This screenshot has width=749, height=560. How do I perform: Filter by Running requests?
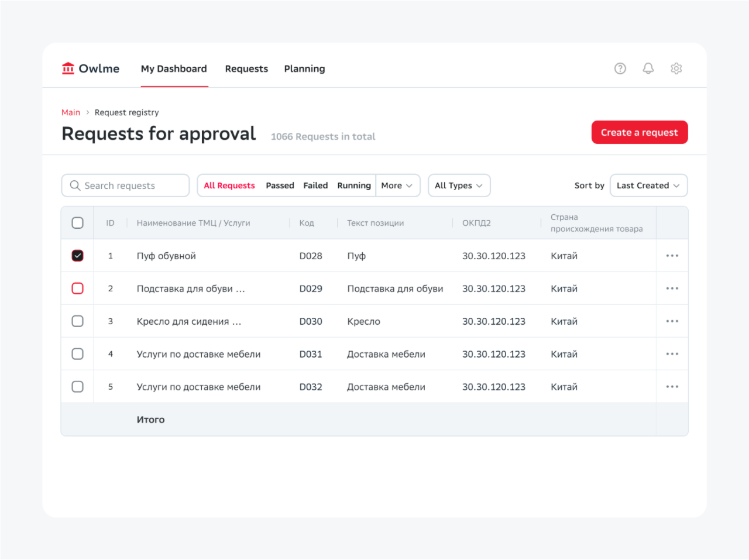coord(354,185)
